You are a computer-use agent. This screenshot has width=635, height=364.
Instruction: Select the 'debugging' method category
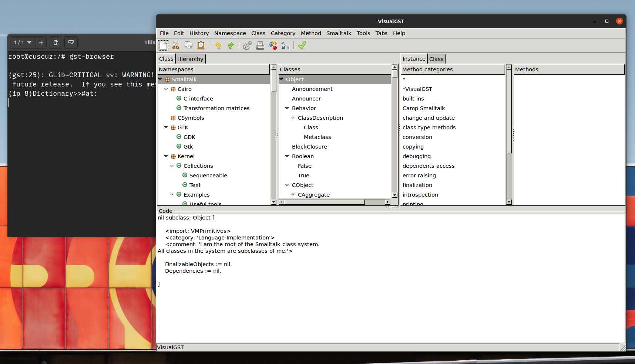(417, 156)
